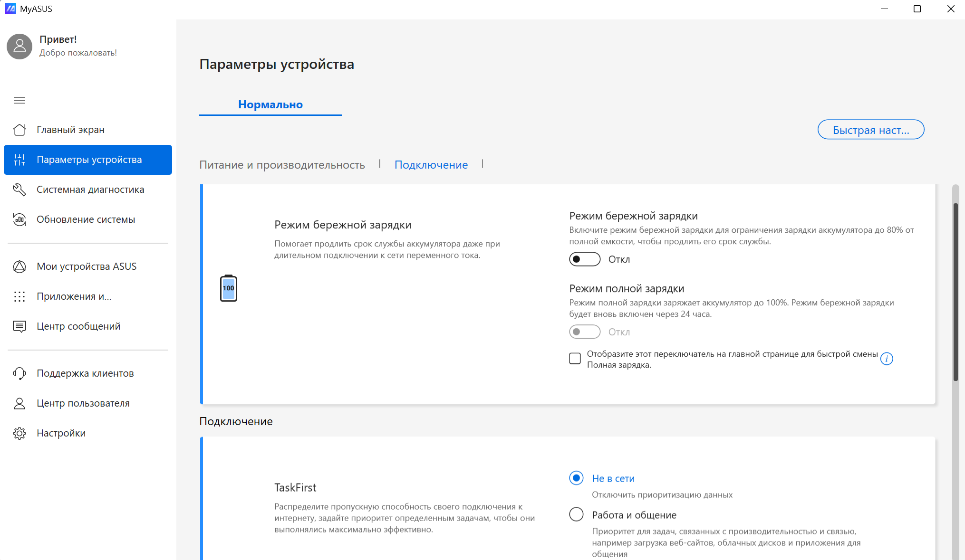
Task: Select Параметры устройства in the sidebar
Action: click(x=88, y=160)
